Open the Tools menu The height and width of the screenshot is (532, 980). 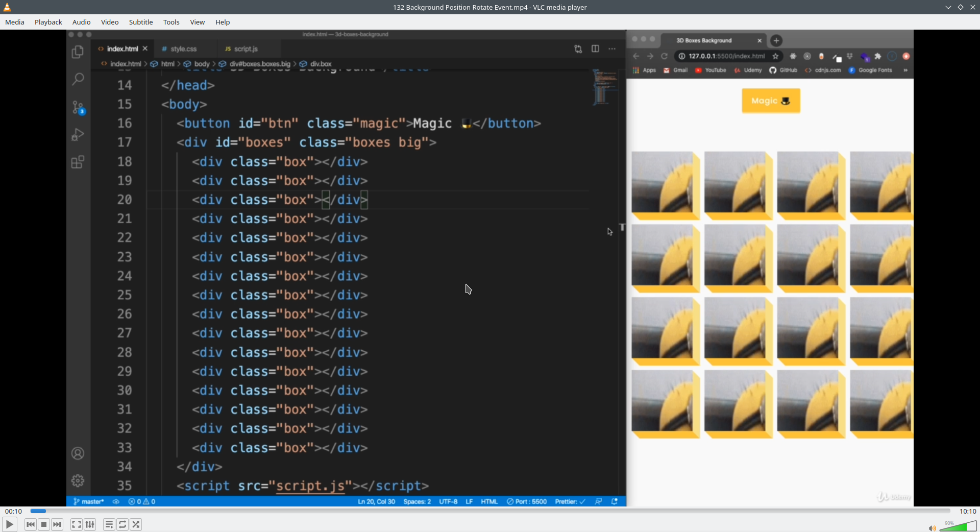(171, 22)
